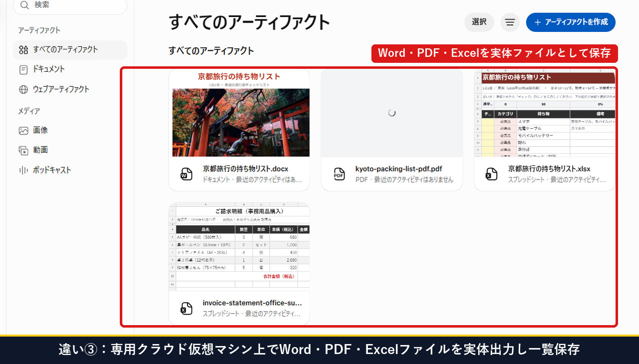The height and width of the screenshot is (364, 639).
Task: Click the ウェブアーティファクト globe icon
Action: 23,89
